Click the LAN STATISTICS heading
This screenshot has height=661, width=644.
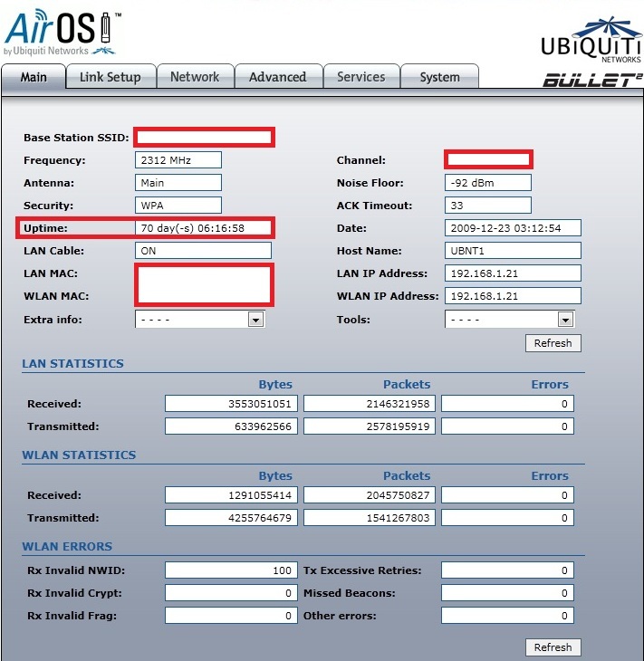point(73,363)
